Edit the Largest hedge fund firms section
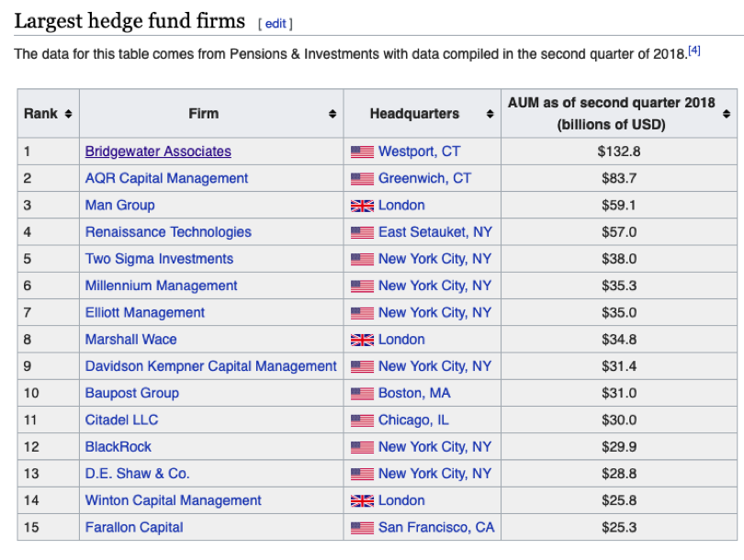744x560 pixels. (x=276, y=24)
